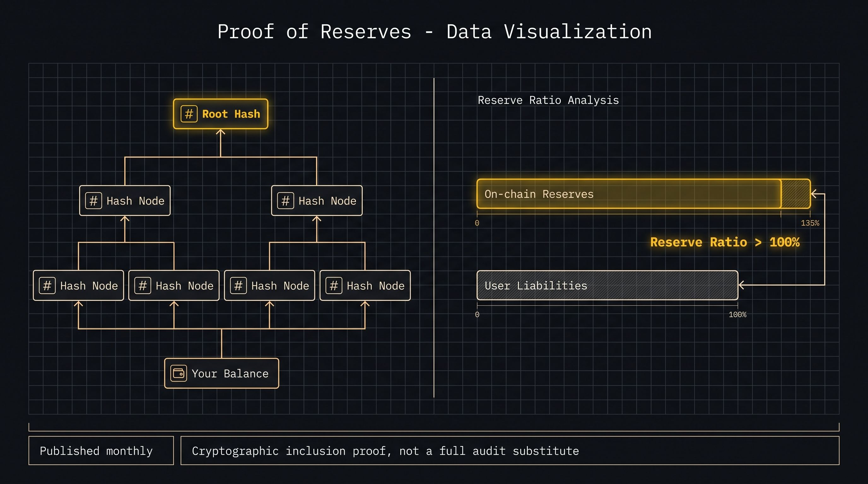Image resolution: width=868 pixels, height=484 pixels.
Task: Click hash icon in rightmost bottom Hash Node
Action: pyautogui.click(x=334, y=285)
